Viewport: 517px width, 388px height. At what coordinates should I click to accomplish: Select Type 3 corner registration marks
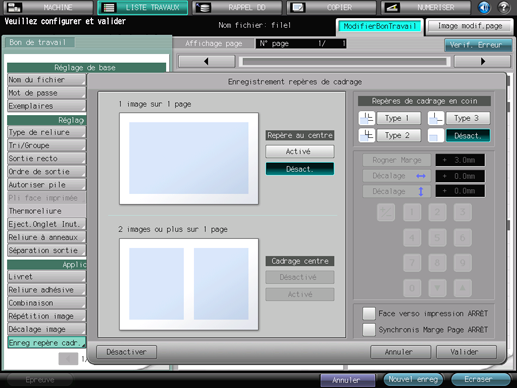tap(468, 118)
